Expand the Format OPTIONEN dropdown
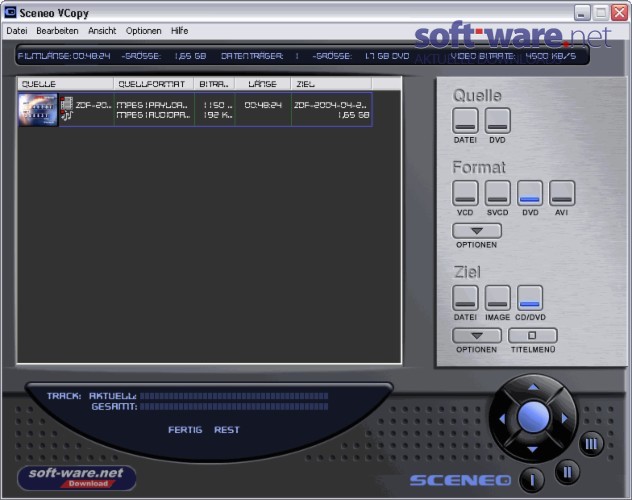 477,231
